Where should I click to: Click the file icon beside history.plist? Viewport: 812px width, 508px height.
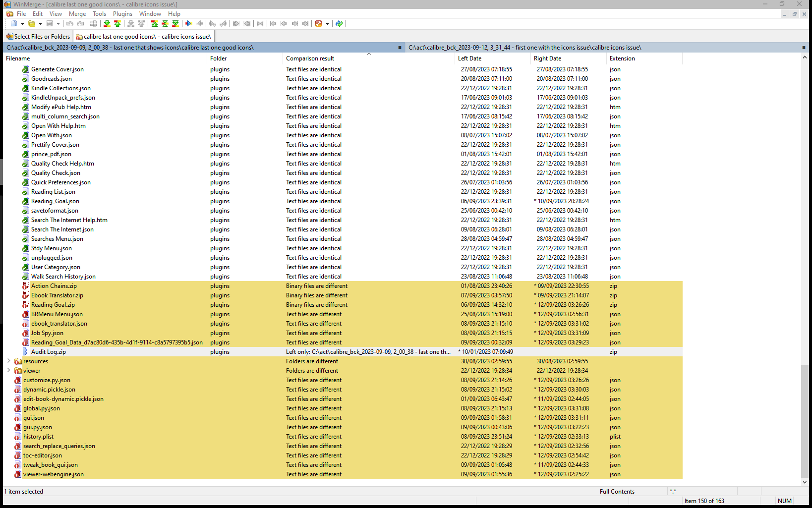pyautogui.click(x=18, y=437)
